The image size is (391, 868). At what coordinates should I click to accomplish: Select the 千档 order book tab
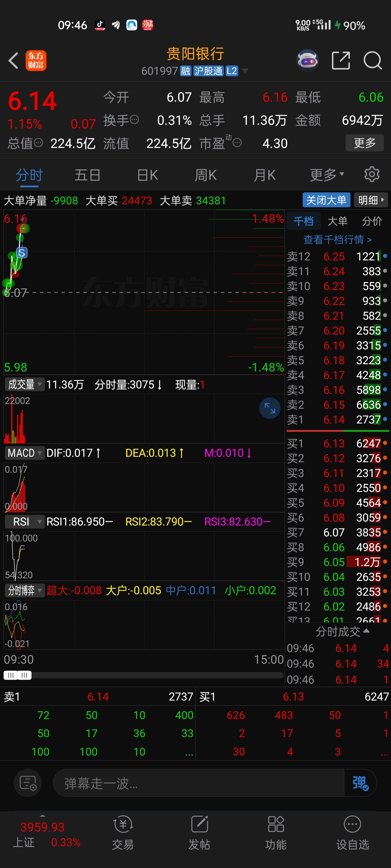point(303,221)
